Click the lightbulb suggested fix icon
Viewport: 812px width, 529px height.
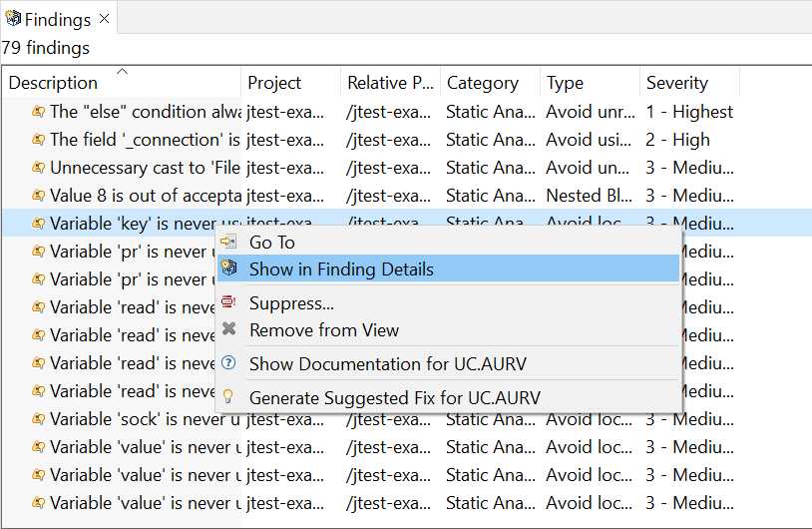point(227,397)
